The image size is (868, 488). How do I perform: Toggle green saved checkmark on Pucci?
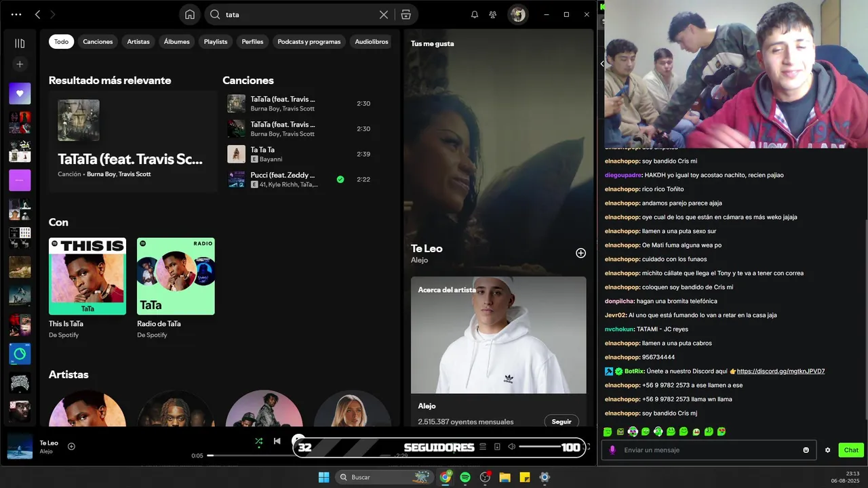(x=340, y=180)
